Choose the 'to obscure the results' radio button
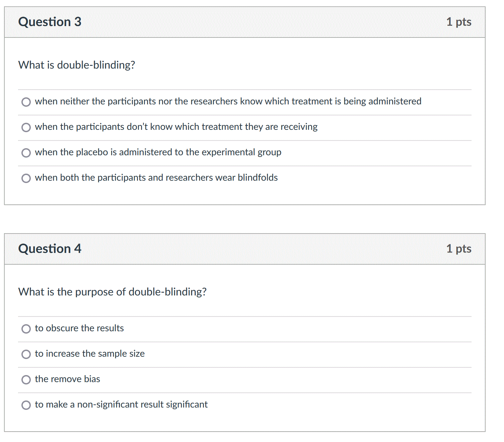The image size is (504, 442). click(x=26, y=329)
